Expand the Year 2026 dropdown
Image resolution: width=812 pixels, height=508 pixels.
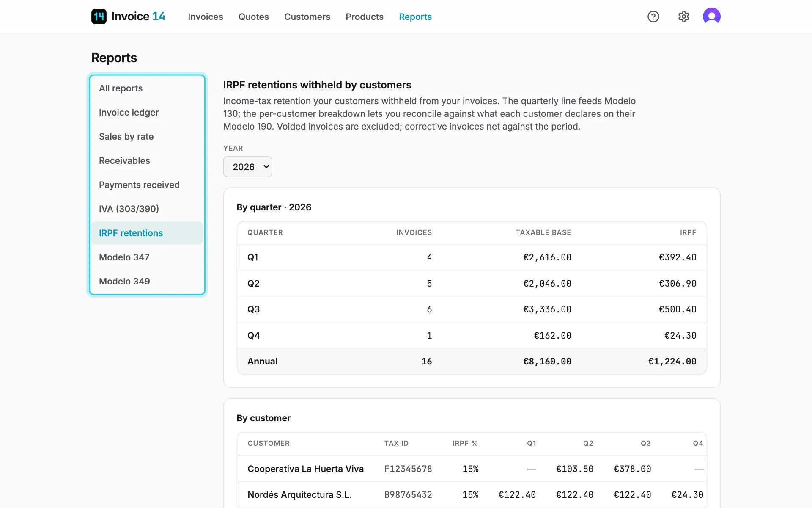pos(247,167)
